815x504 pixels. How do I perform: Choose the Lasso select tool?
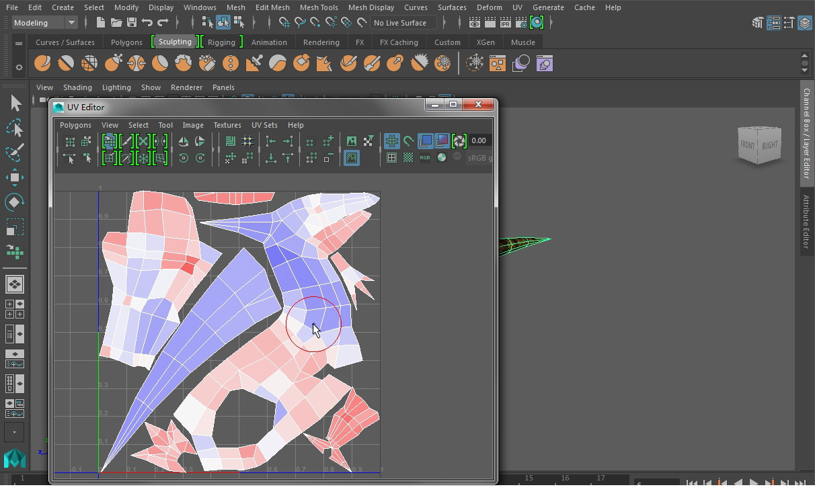(15, 128)
